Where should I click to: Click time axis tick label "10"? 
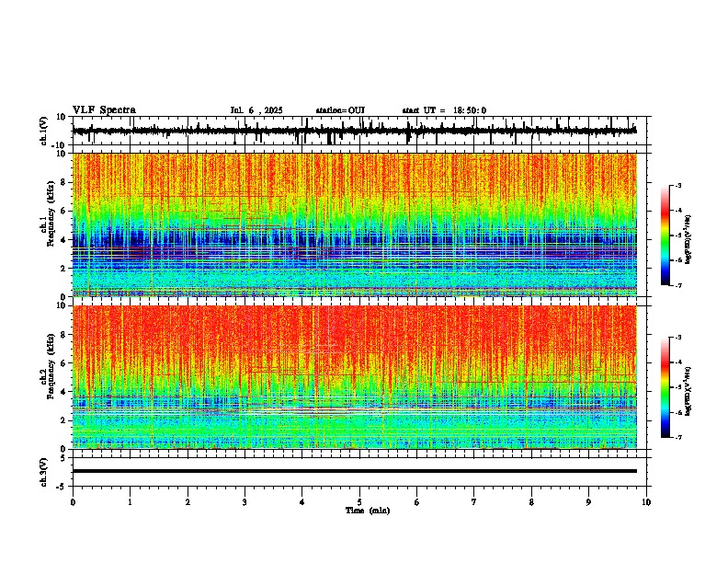(x=646, y=502)
